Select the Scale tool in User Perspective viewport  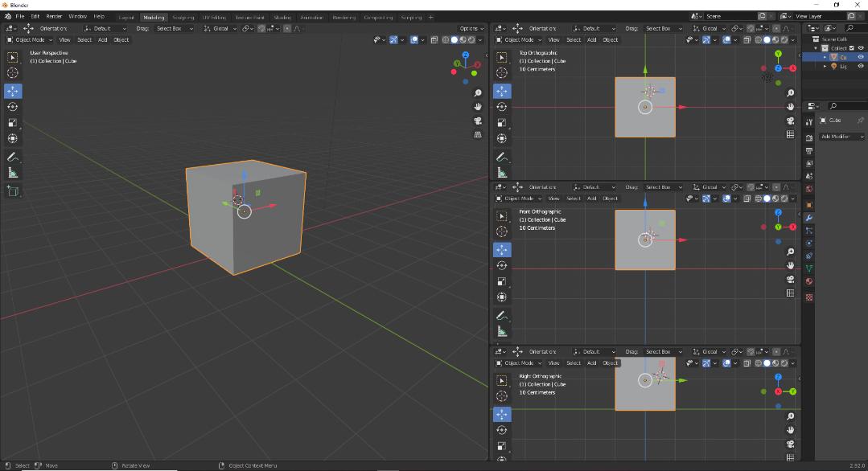[x=13, y=123]
